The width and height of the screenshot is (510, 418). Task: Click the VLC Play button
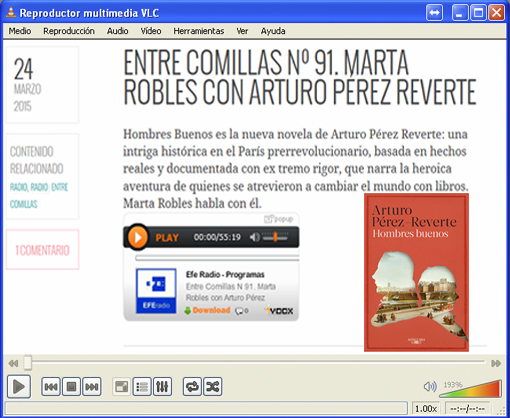coord(19,387)
